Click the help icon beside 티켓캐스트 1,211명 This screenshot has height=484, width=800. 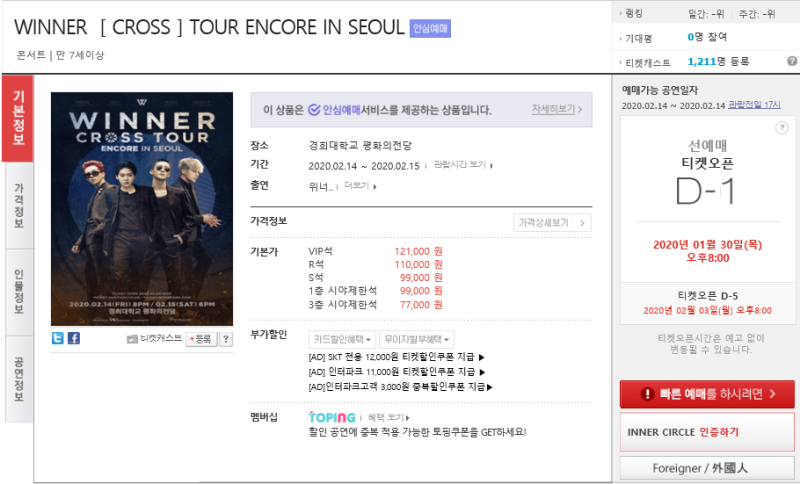click(791, 61)
